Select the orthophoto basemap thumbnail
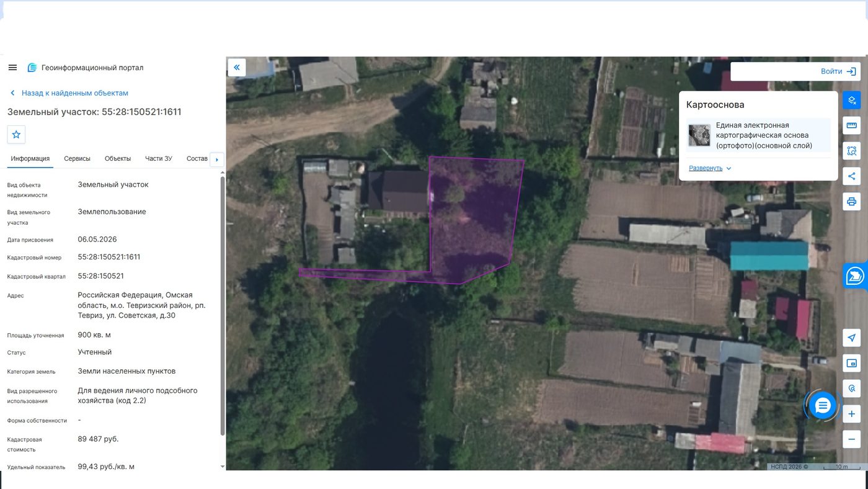 (699, 135)
